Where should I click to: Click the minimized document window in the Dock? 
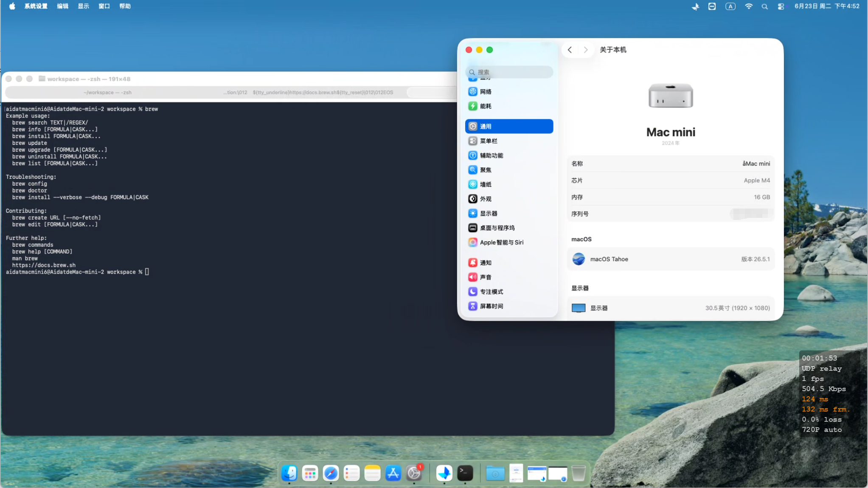(516, 473)
